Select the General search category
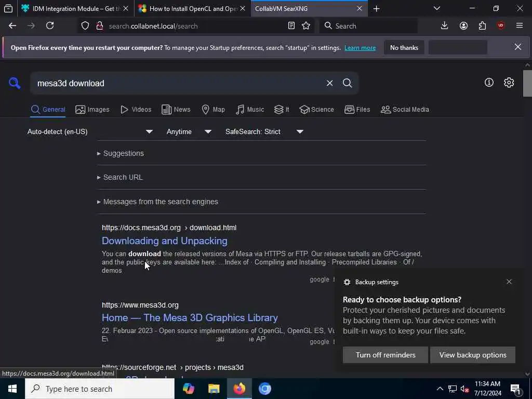The height and width of the screenshot is (399, 532). pos(48,110)
